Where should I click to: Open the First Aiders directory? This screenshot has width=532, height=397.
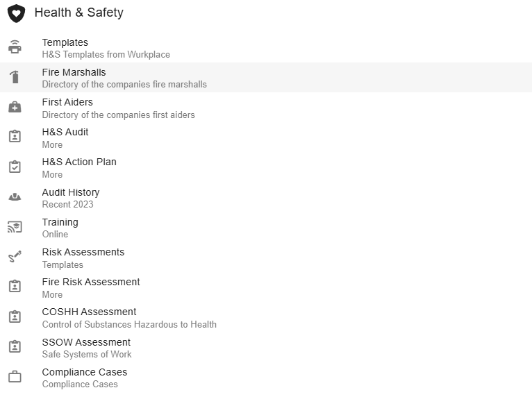coord(67,103)
